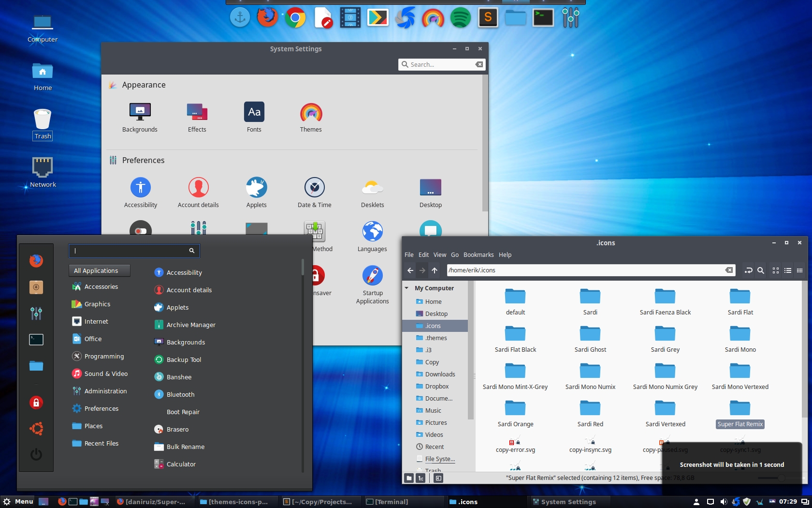Switch file manager to compact view
Screen dimensions: 812x508
800,270
